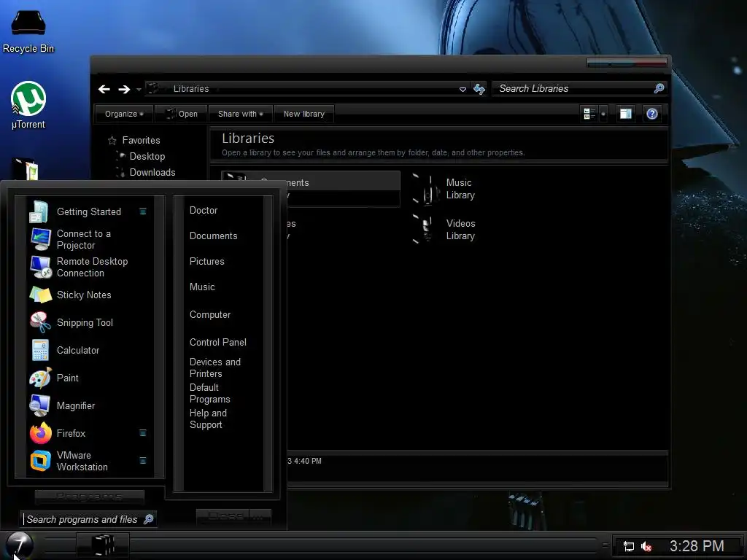
Task: Open Paint from Start menu
Action: point(88,378)
